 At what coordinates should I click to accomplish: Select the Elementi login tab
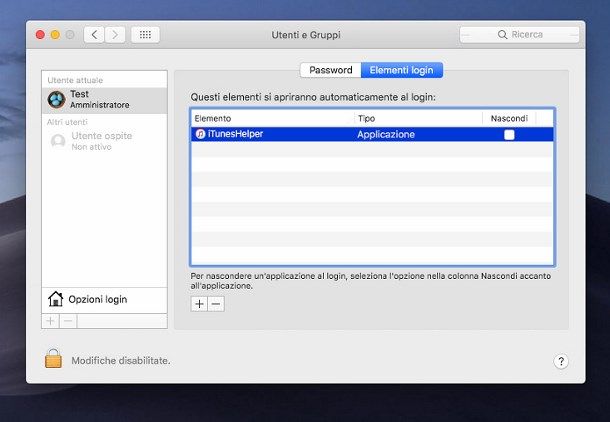coord(402,70)
